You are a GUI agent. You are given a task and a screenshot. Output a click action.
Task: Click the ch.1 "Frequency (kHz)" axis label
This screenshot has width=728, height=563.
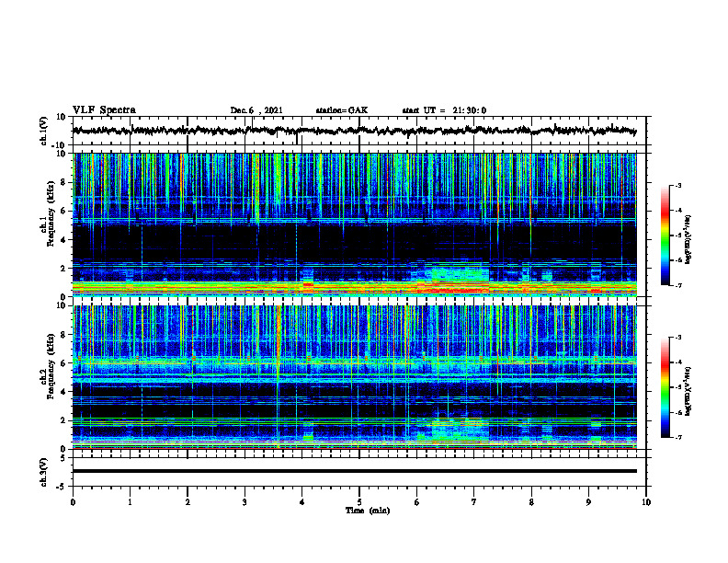(51, 213)
